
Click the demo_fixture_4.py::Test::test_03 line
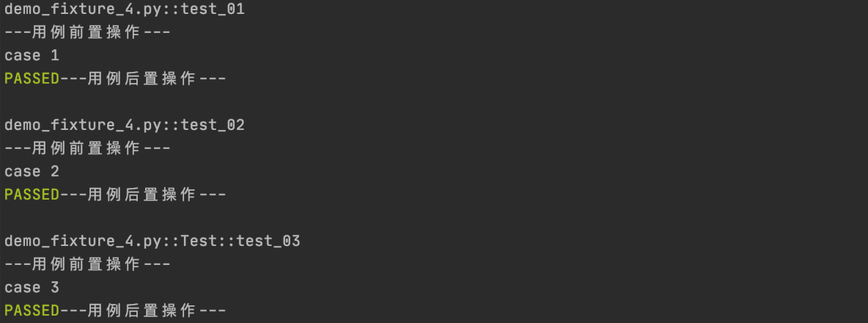click(x=152, y=242)
